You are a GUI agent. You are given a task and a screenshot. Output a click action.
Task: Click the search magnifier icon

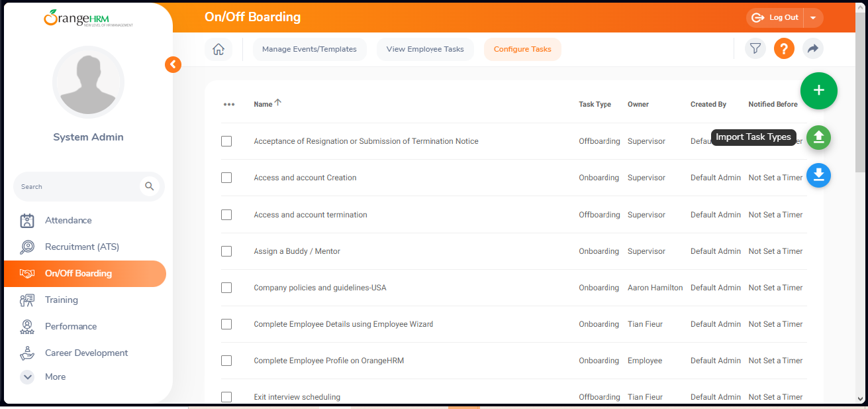click(150, 186)
